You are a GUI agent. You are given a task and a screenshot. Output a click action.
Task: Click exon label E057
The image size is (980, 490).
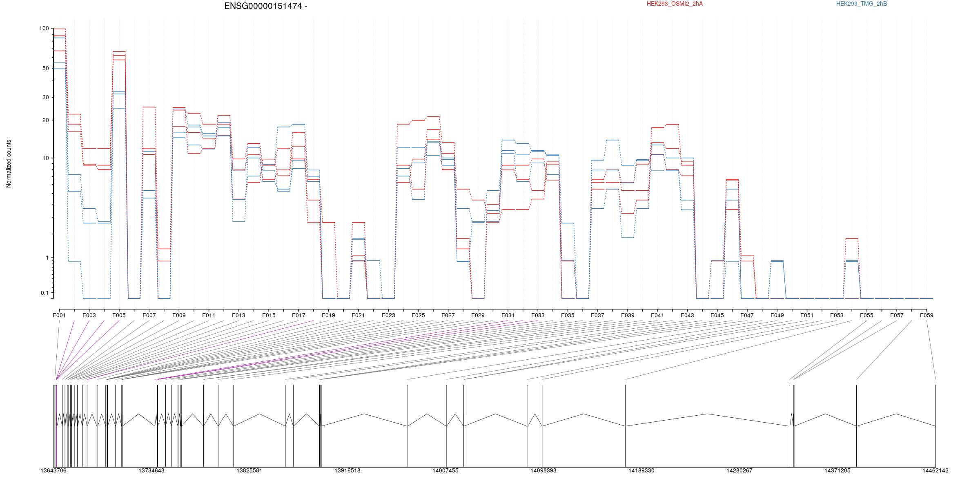click(x=897, y=315)
